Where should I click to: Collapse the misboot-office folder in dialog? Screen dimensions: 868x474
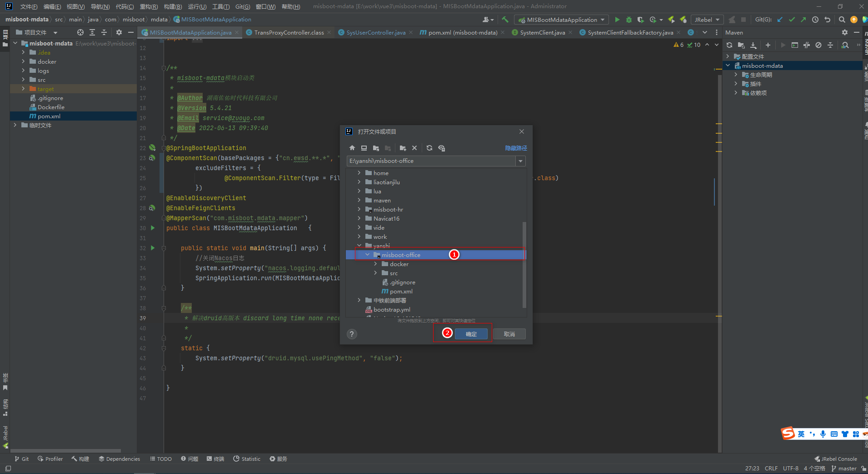point(367,255)
